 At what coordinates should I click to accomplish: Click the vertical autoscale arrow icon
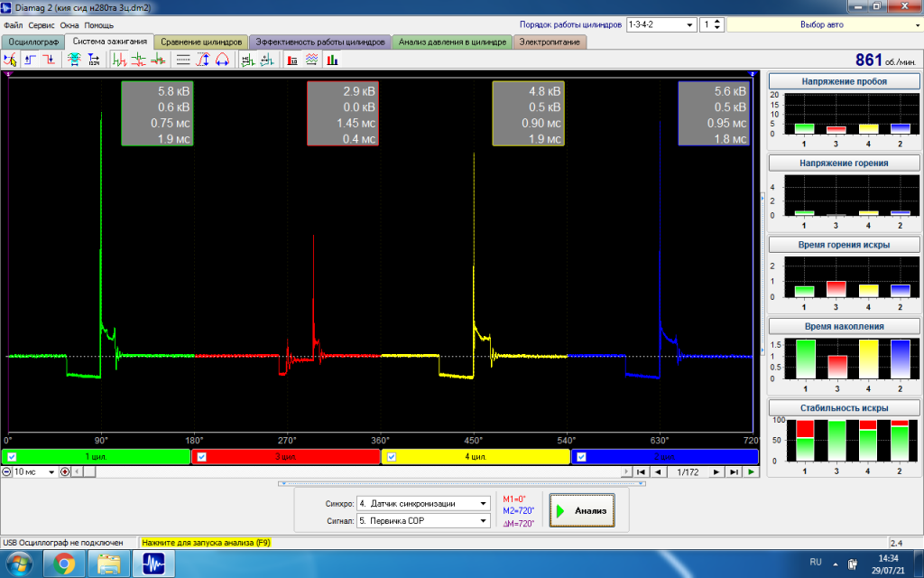coord(203,60)
